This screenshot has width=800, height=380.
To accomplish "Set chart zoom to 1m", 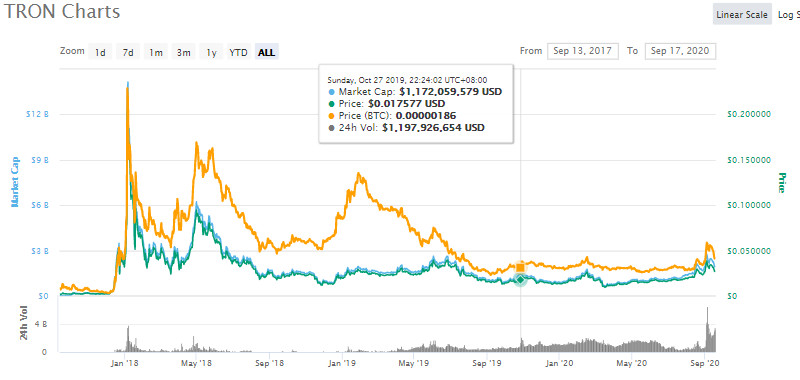I will 156,53.
